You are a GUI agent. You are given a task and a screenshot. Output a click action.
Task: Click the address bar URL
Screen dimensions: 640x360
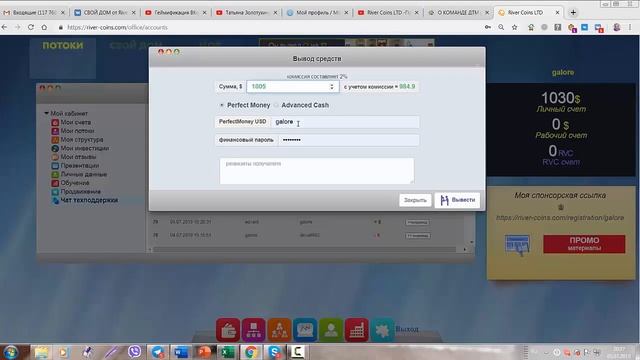pos(117,27)
